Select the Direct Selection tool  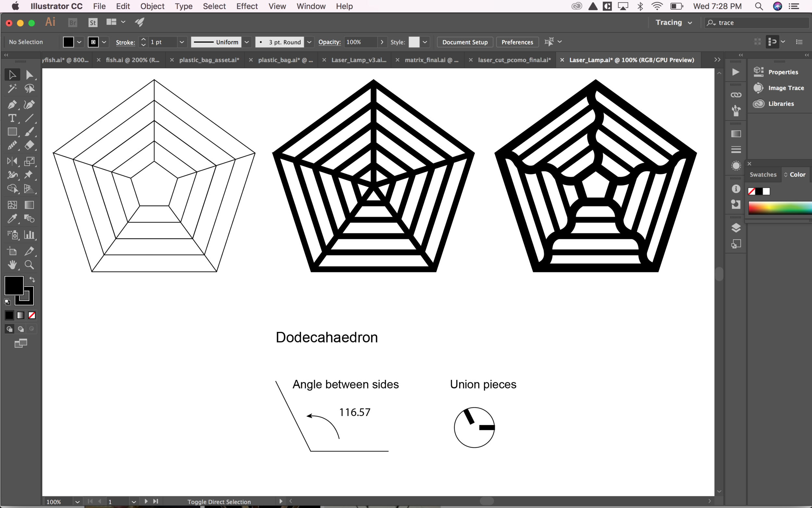29,74
